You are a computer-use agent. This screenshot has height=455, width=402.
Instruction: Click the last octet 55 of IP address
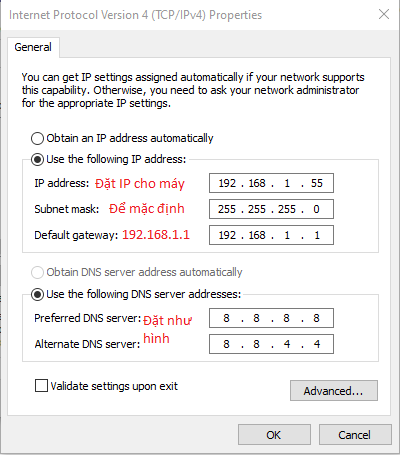point(317,183)
